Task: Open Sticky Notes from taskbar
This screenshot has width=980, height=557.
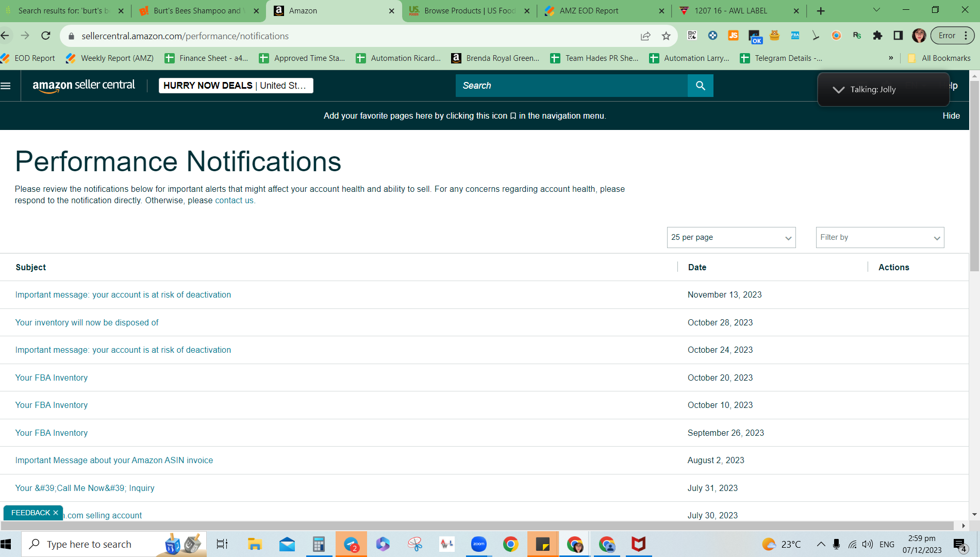Action: coord(542,544)
